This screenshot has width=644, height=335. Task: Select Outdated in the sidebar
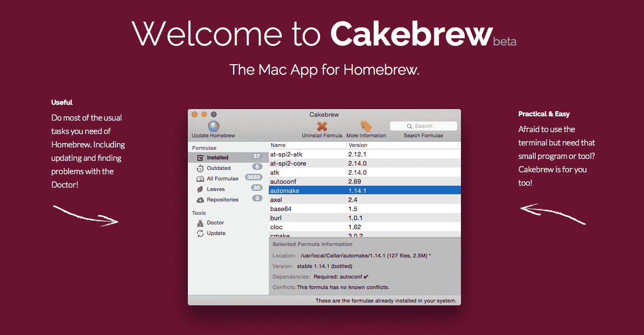228,168
